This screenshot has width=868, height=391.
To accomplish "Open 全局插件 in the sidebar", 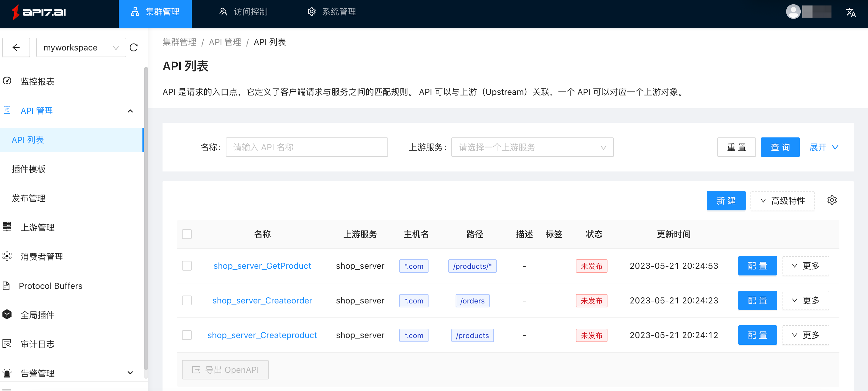I will [x=37, y=315].
